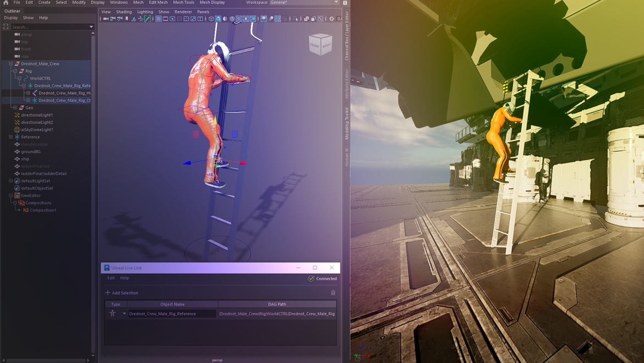The width and height of the screenshot is (644, 363).
Task: Click the view cube in the viewport
Action: (320, 45)
